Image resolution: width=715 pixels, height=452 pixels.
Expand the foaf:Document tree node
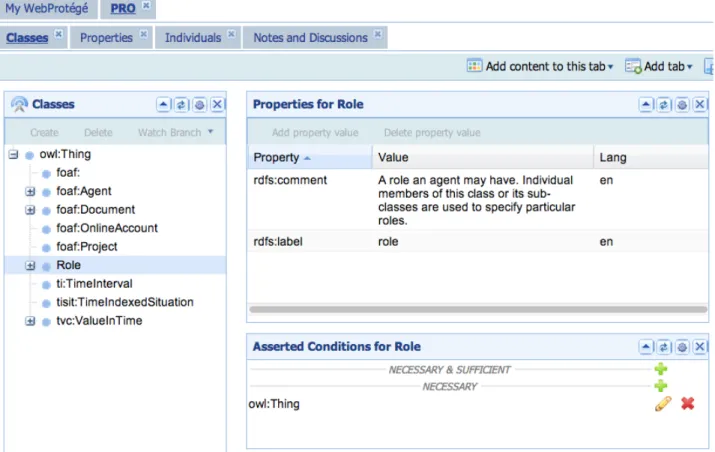pyautogui.click(x=30, y=210)
